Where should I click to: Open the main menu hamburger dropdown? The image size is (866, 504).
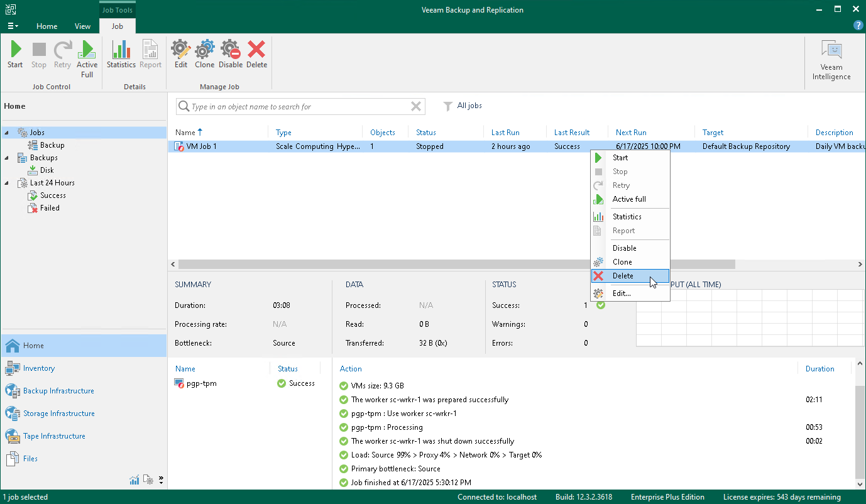point(13,26)
